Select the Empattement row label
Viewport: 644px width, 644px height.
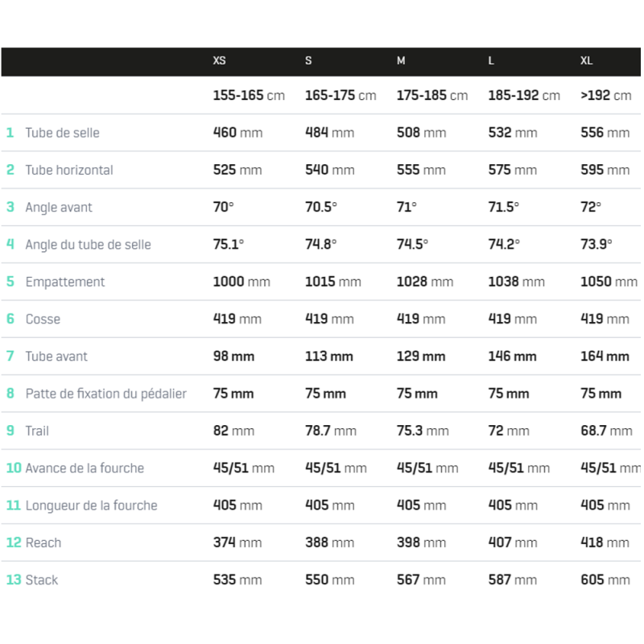[x=65, y=283]
